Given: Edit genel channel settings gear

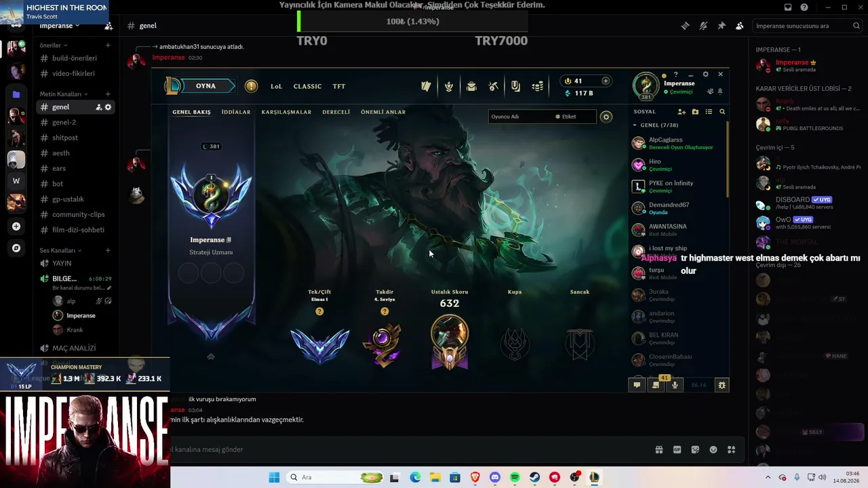Looking at the screenshot, I should [108, 107].
